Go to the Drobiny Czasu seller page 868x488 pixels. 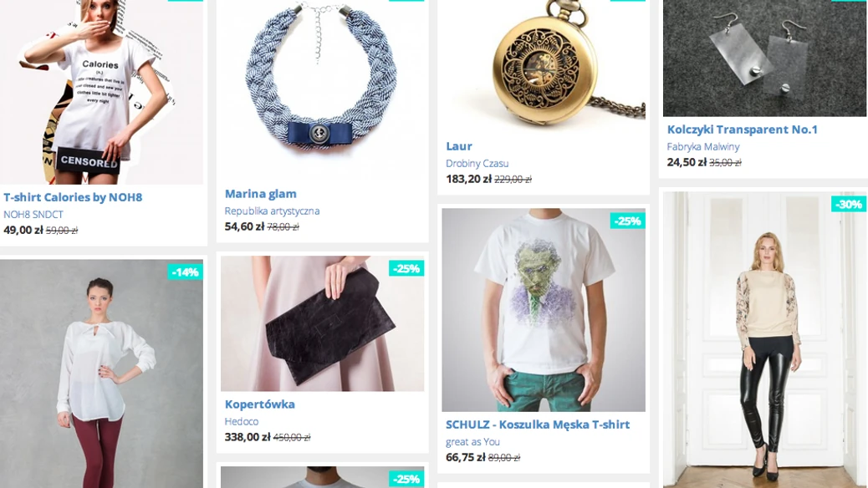[477, 163]
